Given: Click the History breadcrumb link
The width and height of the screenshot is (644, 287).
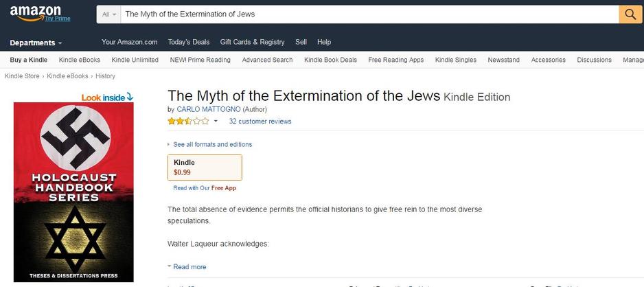Looking at the screenshot, I should point(105,76).
